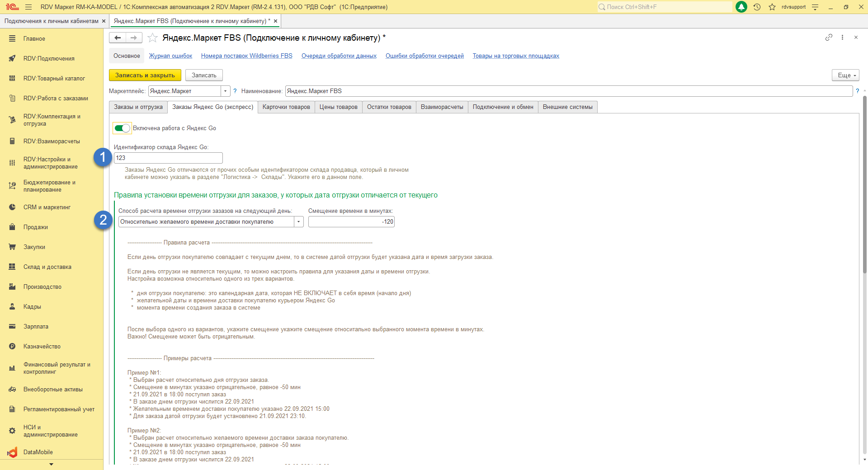Open Закупки cart icon

12,247
